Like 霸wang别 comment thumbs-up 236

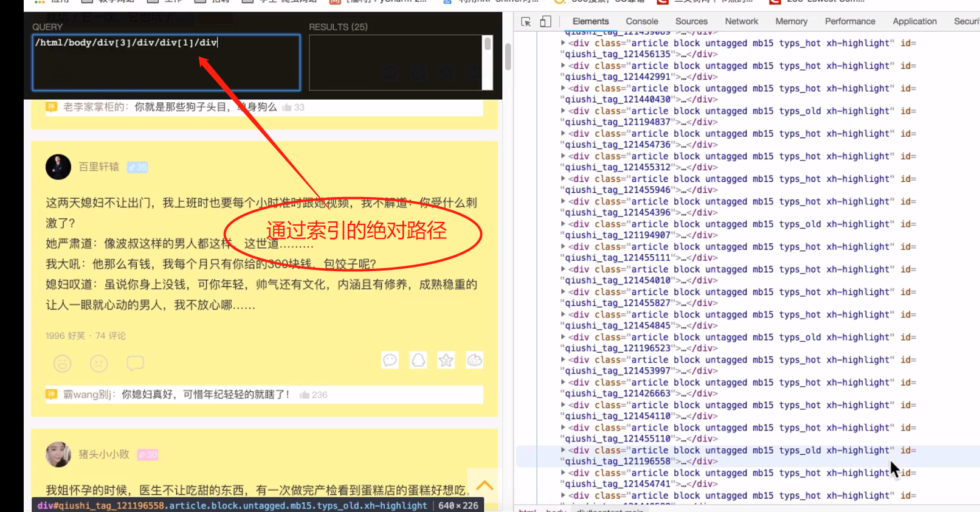click(314, 395)
